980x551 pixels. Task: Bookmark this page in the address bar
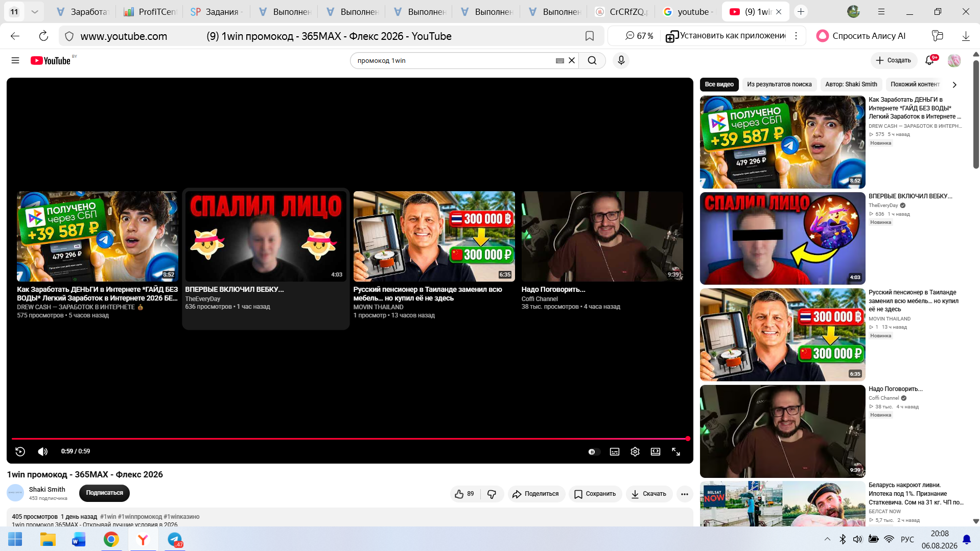(590, 36)
